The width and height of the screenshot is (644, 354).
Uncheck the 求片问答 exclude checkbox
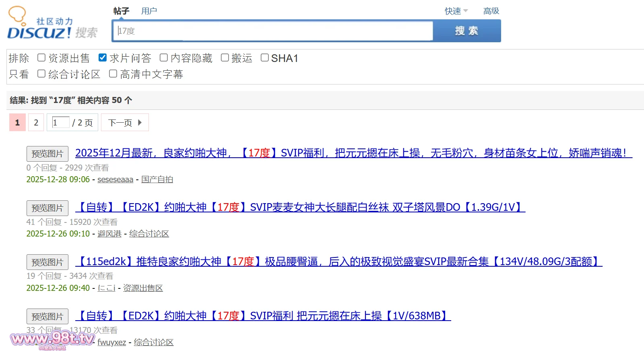click(x=103, y=58)
